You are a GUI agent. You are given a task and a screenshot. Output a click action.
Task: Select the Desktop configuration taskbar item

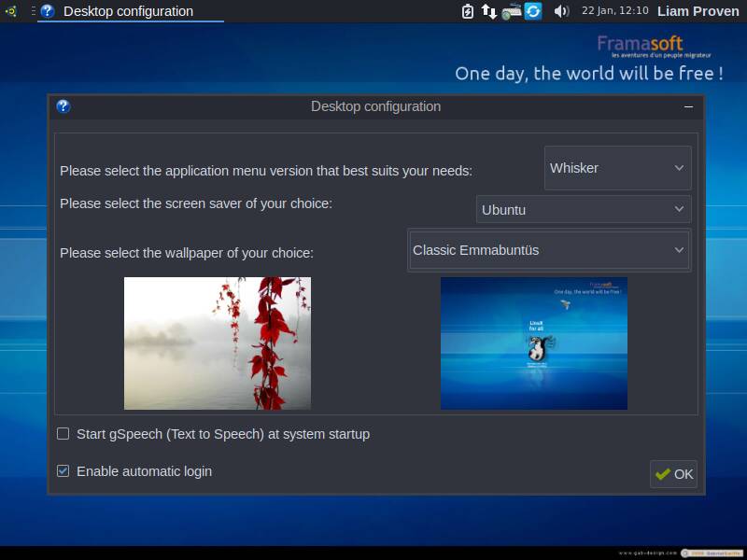point(129,11)
